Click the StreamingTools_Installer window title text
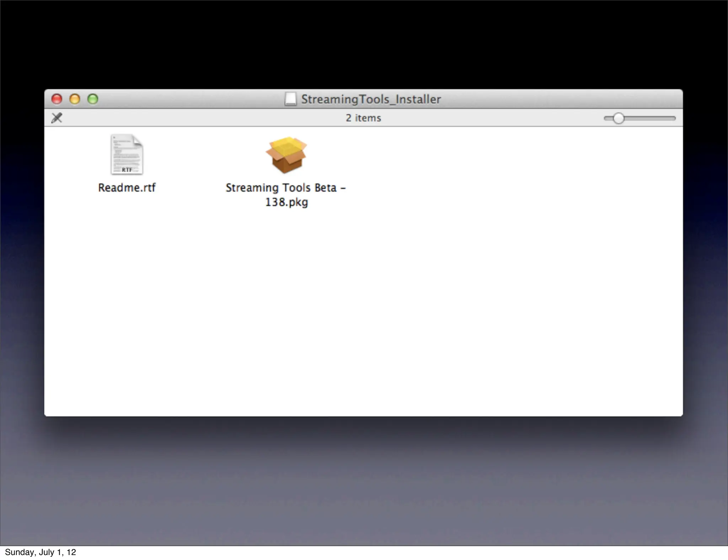 (371, 99)
